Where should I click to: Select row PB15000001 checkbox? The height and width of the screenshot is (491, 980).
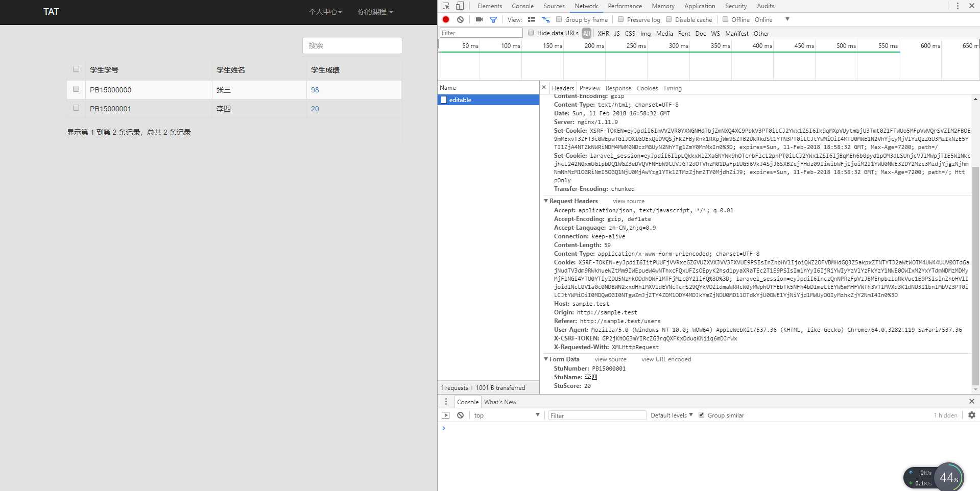click(x=76, y=108)
